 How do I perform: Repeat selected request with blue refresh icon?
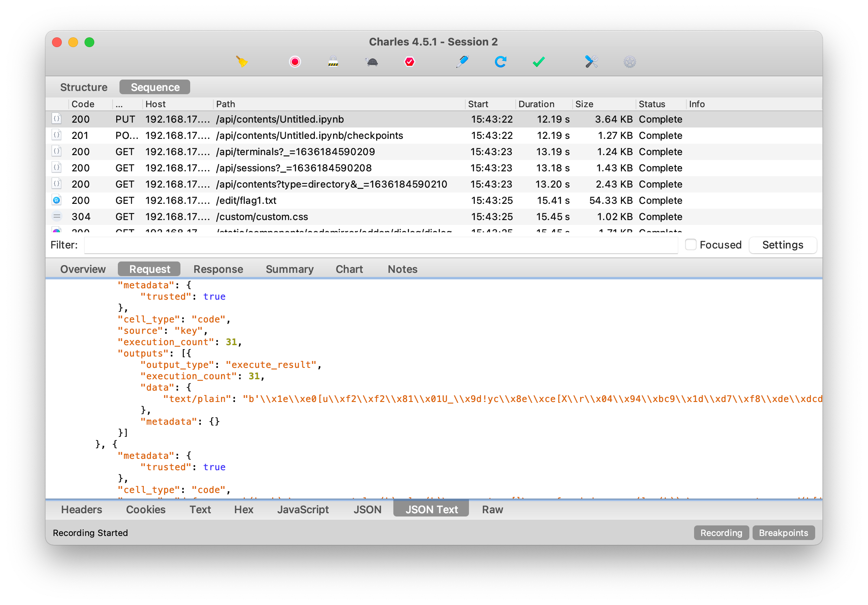(x=501, y=62)
